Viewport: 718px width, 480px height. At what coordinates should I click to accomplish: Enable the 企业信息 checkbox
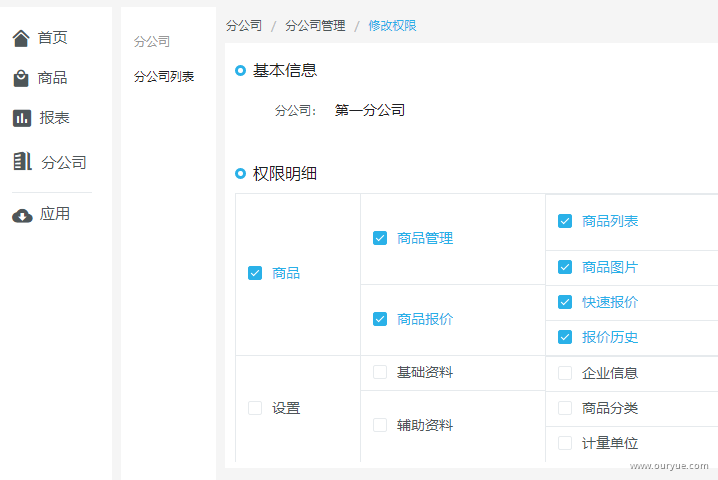565,373
